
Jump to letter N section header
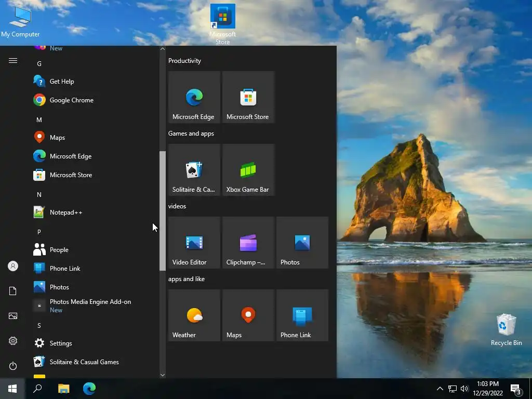coord(39,194)
